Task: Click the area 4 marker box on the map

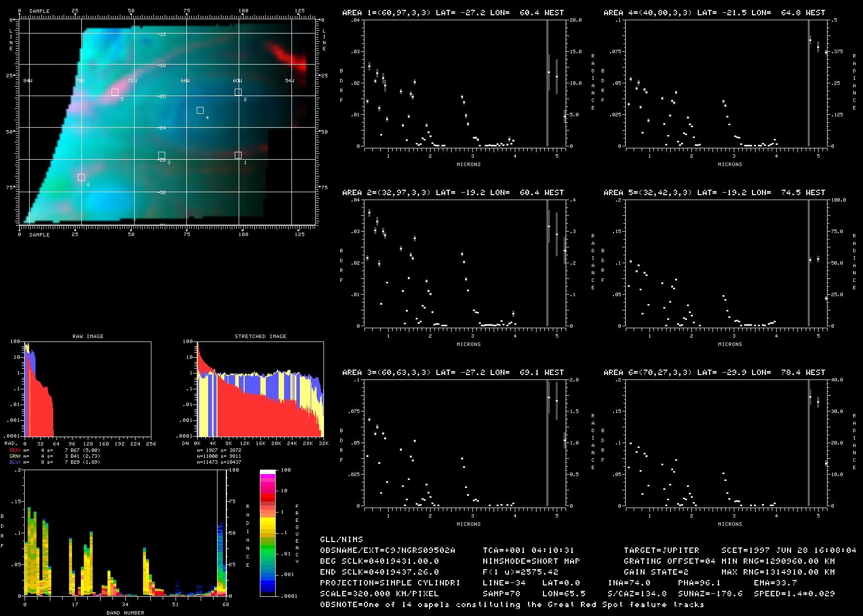Action: click(200, 110)
